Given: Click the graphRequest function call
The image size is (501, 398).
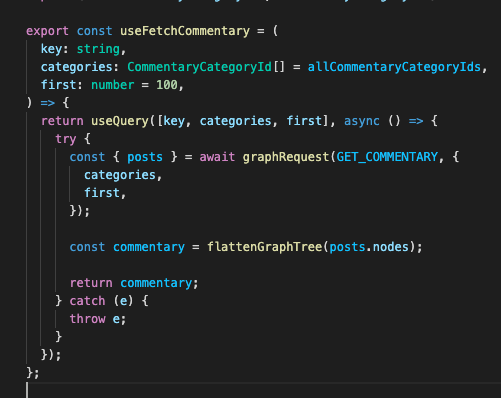Looking at the screenshot, I should (286, 157).
